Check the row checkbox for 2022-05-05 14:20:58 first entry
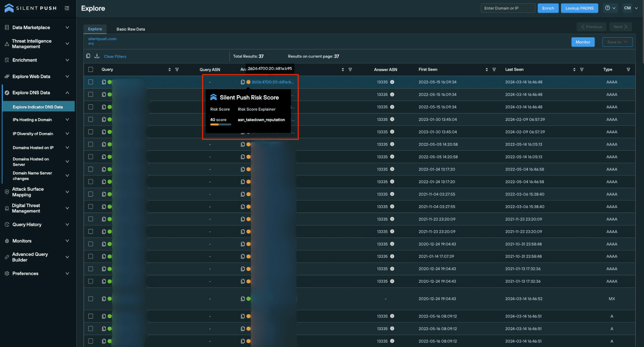The height and width of the screenshot is (347, 644). click(x=91, y=144)
